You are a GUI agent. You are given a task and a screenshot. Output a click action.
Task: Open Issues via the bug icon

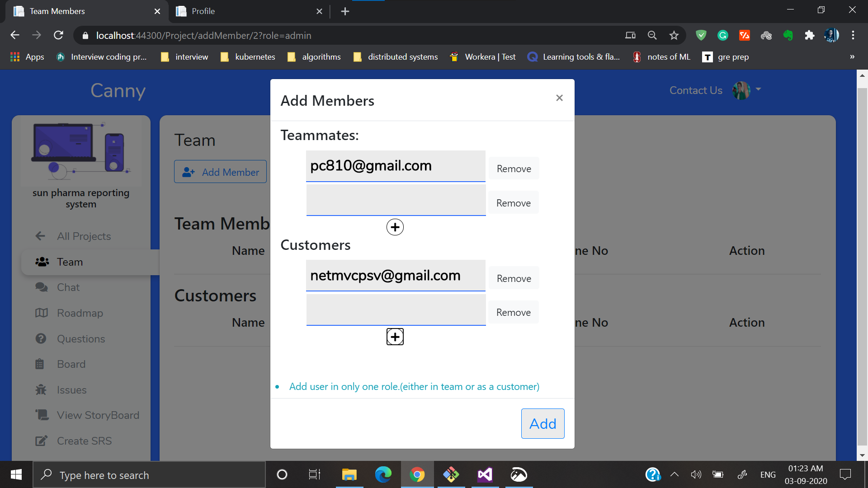pos(41,389)
